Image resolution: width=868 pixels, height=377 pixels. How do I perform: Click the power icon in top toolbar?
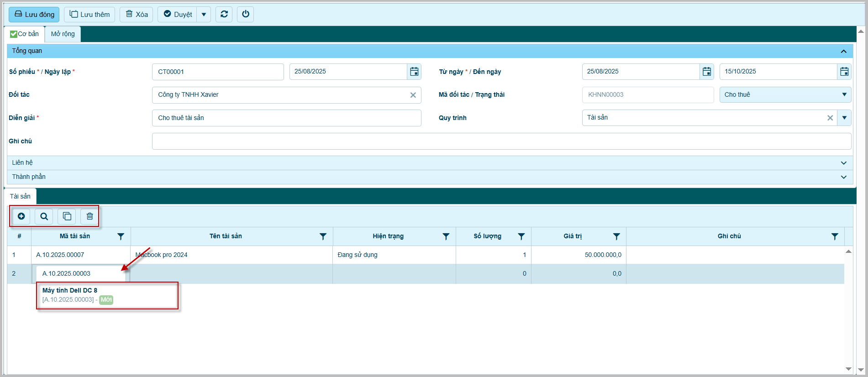(x=246, y=14)
